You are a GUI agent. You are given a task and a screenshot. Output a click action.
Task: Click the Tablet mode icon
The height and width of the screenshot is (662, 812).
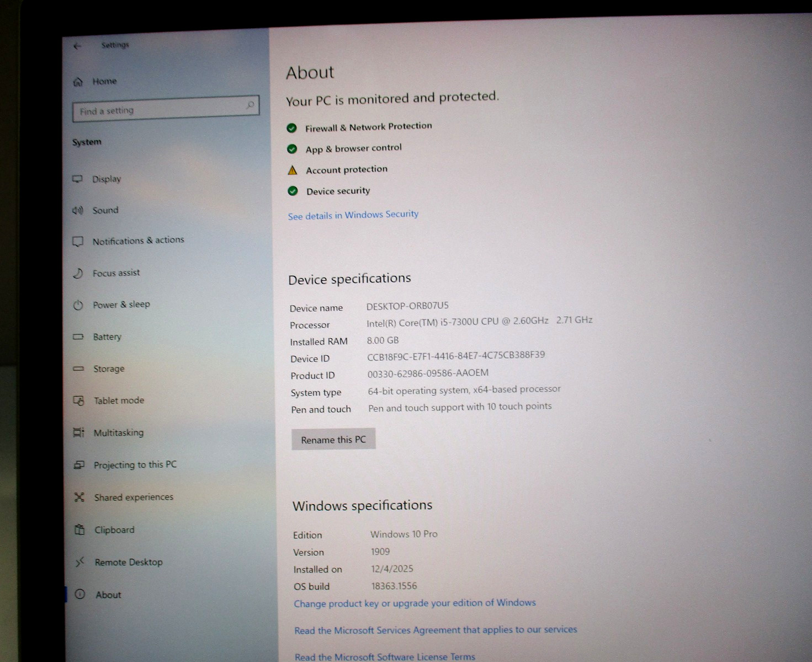pyautogui.click(x=79, y=401)
